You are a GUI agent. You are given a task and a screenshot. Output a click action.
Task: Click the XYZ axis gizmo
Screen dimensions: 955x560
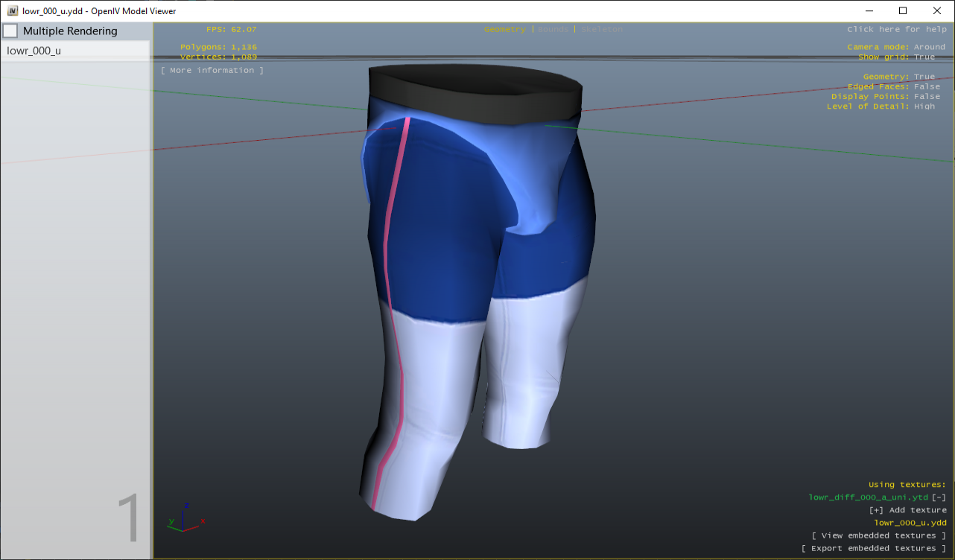185,517
